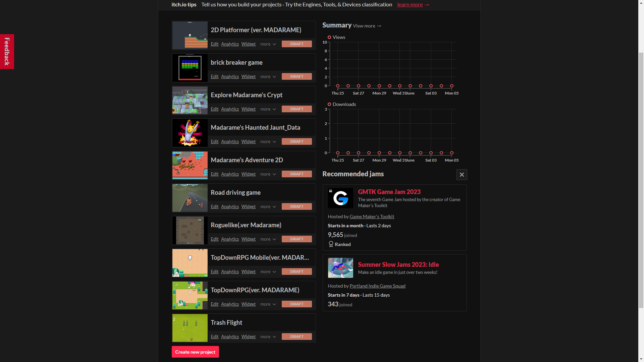Click Explore Madarame's Crypt cover image
Image resolution: width=644 pixels, height=362 pixels.
click(190, 101)
